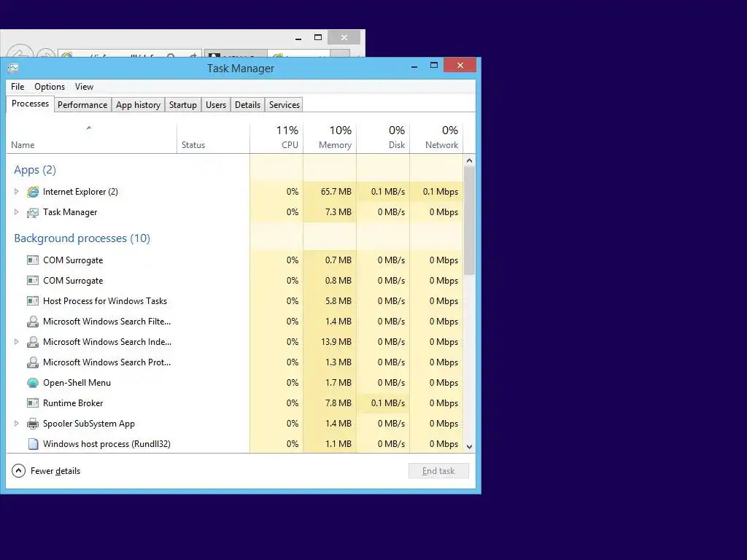Click the Task Manager row icon
The height and width of the screenshot is (560, 747).
click(33, 212)
